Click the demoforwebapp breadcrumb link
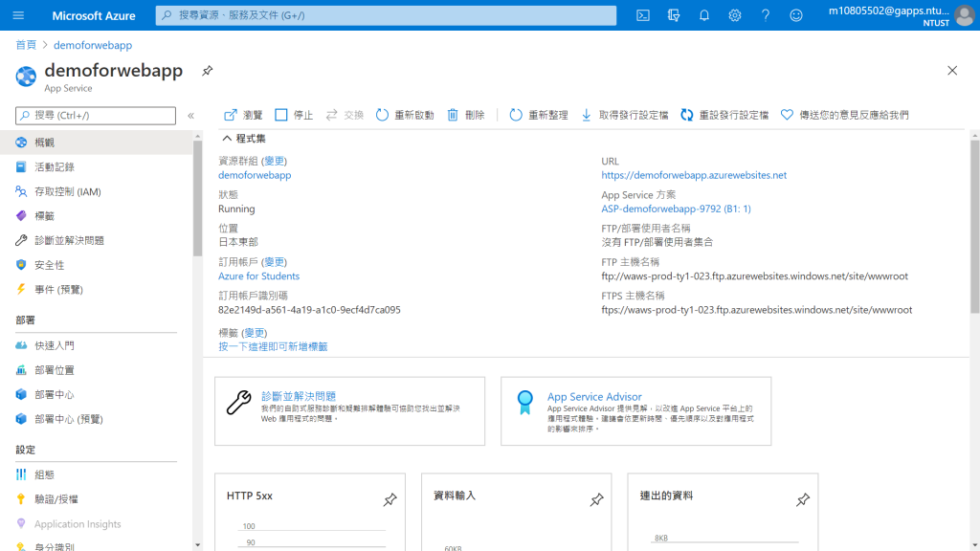The width and height of the screenshot is (980, 551). 93,45
